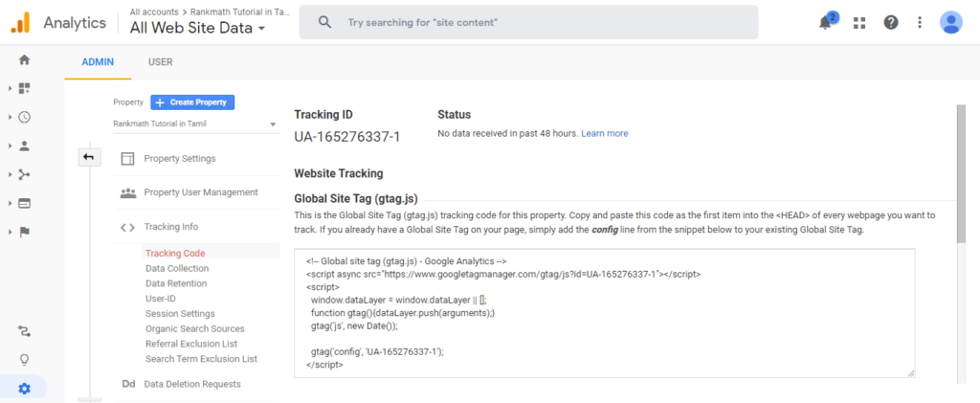Select Session Settings menu item
This screenshot has width=980, height=403.
[x=180, y=314]
